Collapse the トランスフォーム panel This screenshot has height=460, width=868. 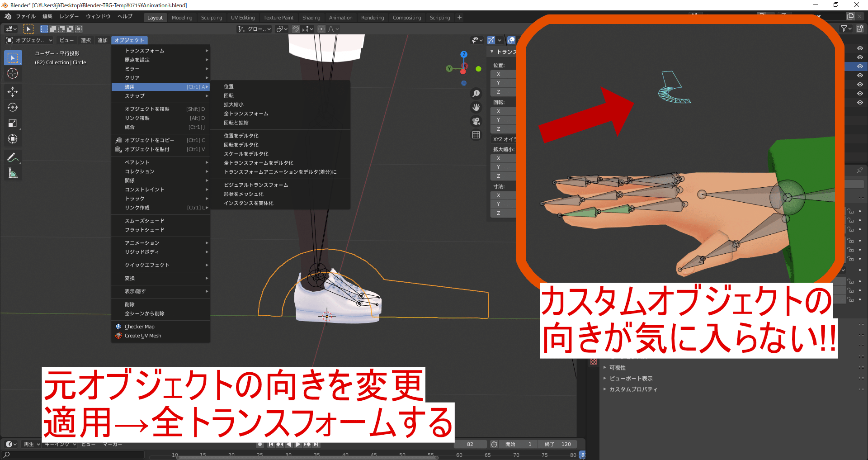click(x=492, y=52)
